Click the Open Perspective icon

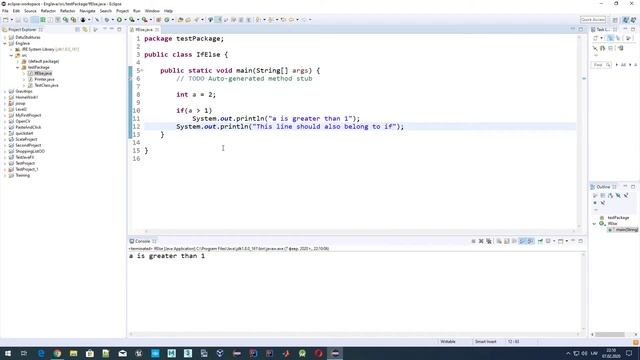(615, 20)
